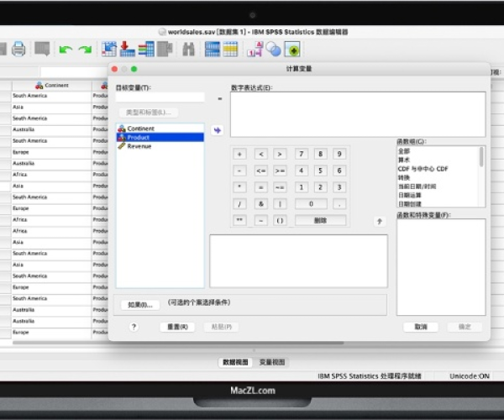
Task: Switch to Data View tab (数据视图)
Action: click(x=235, y=362)
